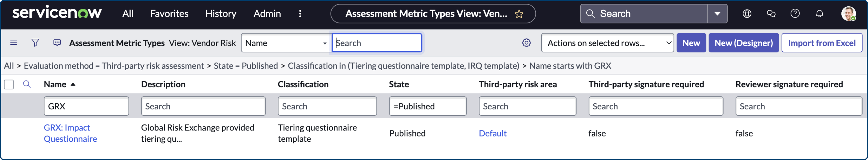
Task: Click the Description column search field
Action: click(203, 106)
